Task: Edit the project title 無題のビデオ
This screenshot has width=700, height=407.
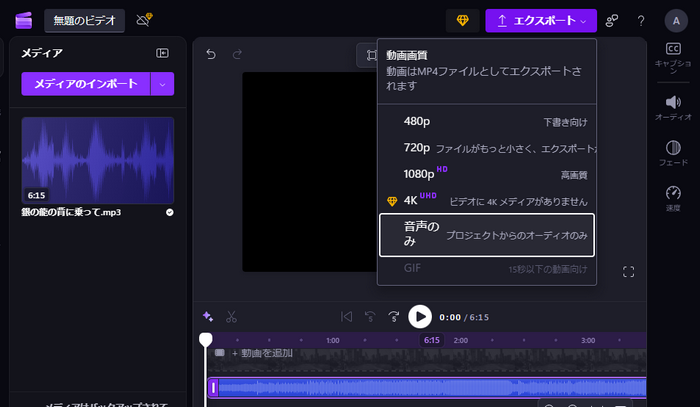Action: tap(84, 20)
